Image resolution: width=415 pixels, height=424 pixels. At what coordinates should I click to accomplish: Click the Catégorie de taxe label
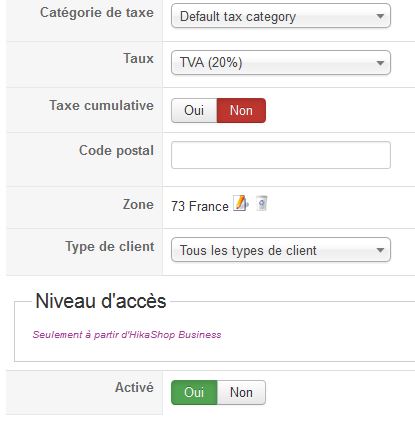click(97, 13)
